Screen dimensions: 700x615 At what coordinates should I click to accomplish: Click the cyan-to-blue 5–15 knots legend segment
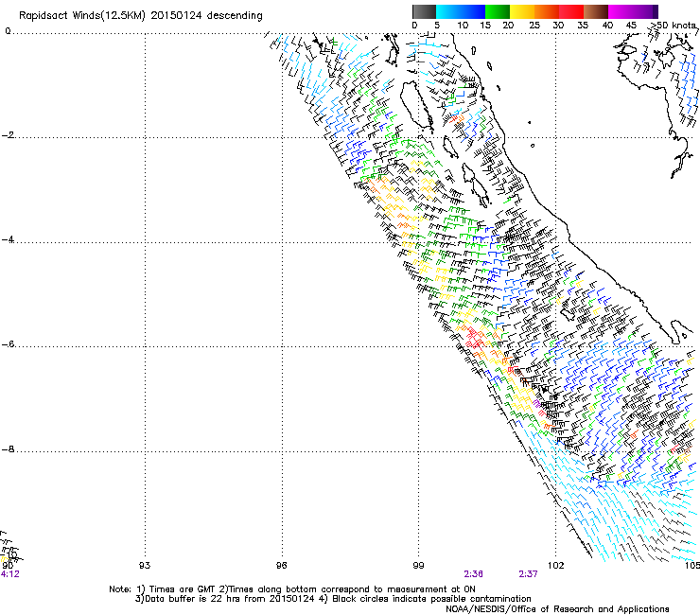click(x=461, y=11)
